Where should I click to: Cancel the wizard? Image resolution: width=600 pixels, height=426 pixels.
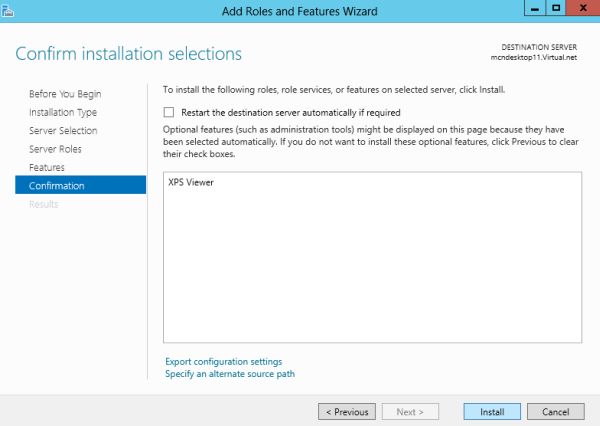pos(555,411)
